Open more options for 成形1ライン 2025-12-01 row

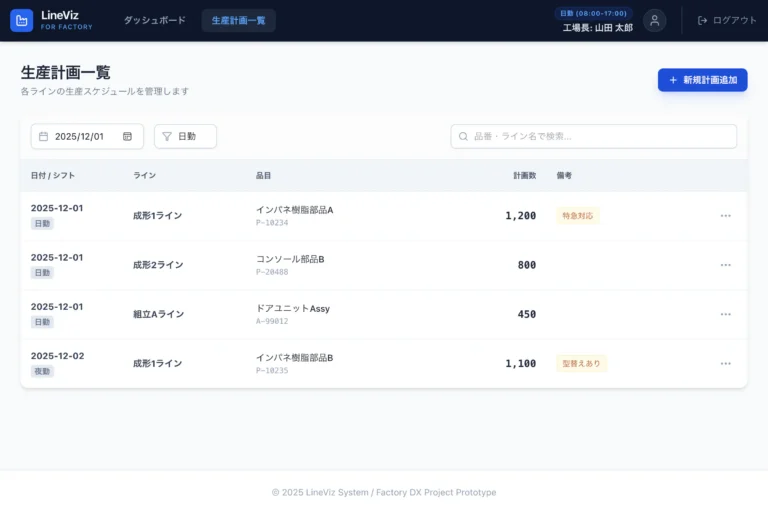click(x=725, y=216)
